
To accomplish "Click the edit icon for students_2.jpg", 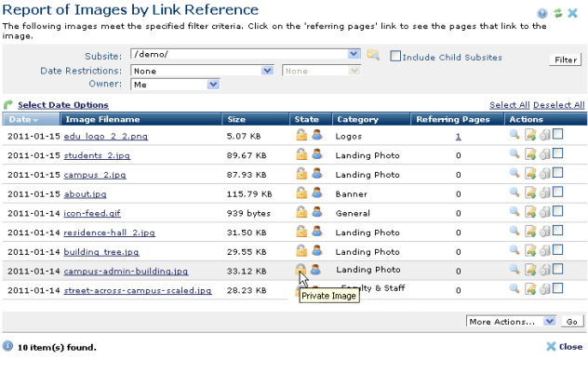I will pyautogui.click(x=529, y=154).
